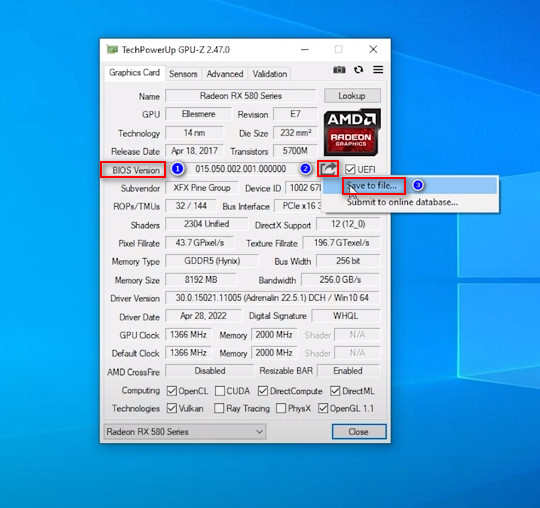Click the Shaders value 2304 Unified
540x508 pixels.
[x=206, y=224]
